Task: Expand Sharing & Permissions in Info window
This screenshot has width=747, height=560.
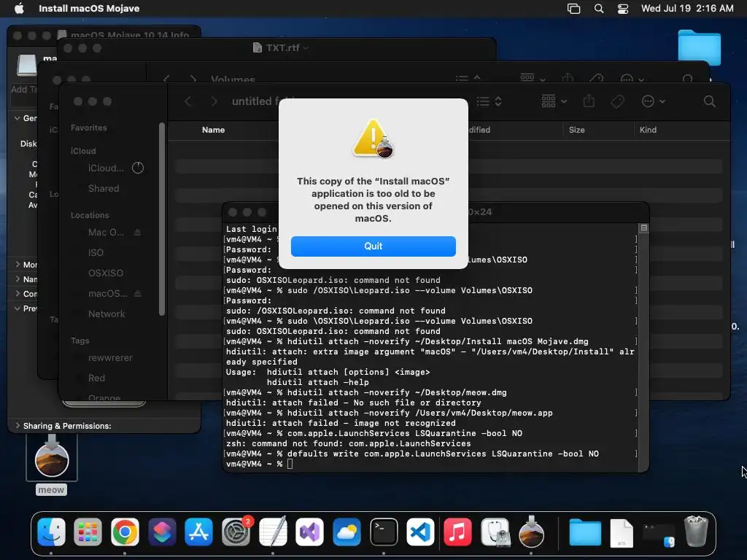Action: coord(18,426)
